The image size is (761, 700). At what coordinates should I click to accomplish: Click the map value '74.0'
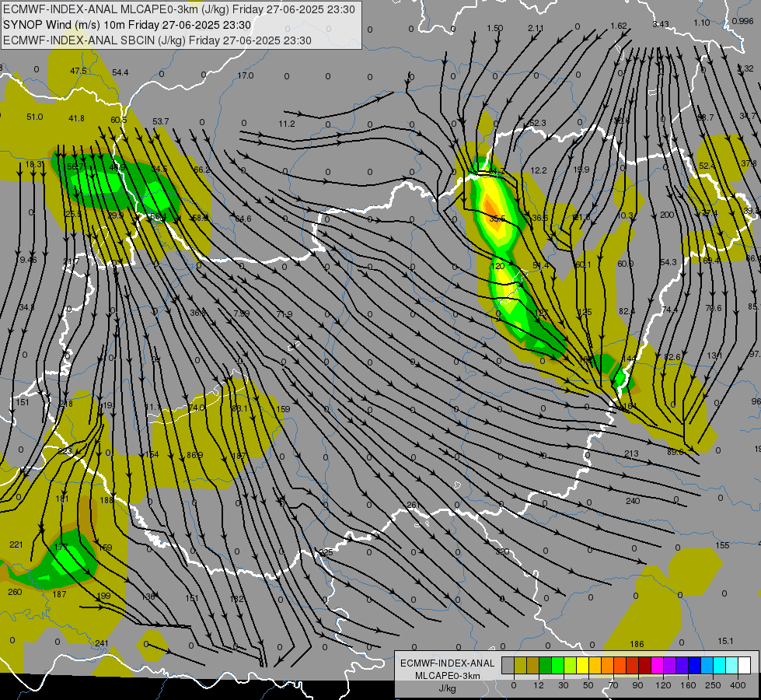(x=197, y=408)
